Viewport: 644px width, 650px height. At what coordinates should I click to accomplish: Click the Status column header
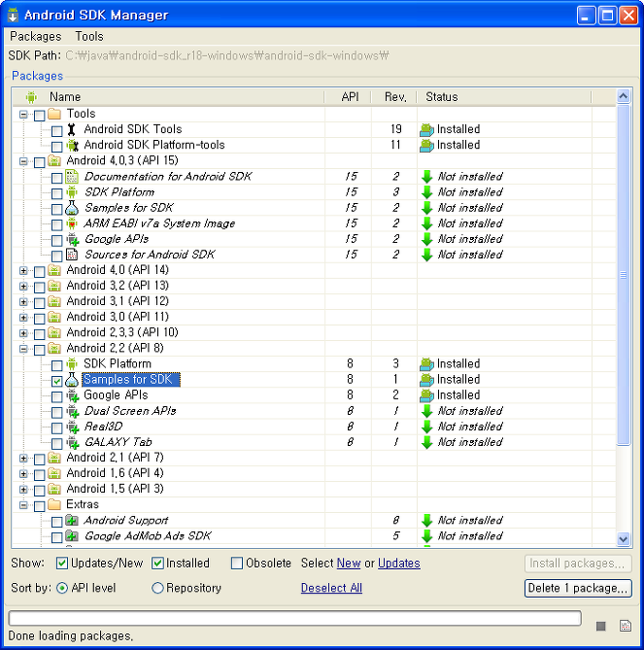(504, 97)
